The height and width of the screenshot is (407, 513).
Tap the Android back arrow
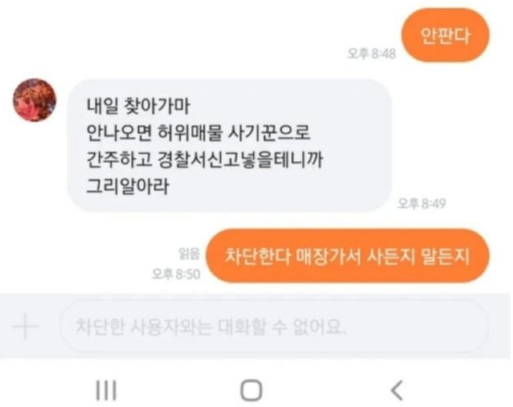(x=397, y=390)
